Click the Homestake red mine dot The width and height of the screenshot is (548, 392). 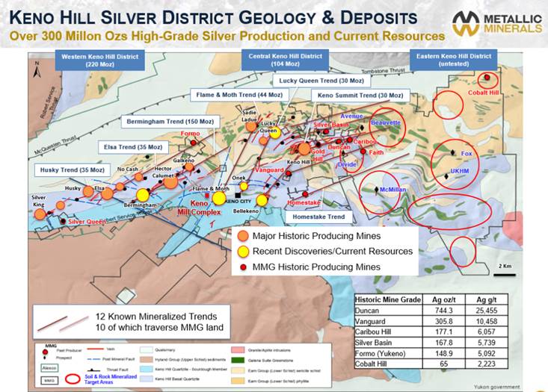305,194
